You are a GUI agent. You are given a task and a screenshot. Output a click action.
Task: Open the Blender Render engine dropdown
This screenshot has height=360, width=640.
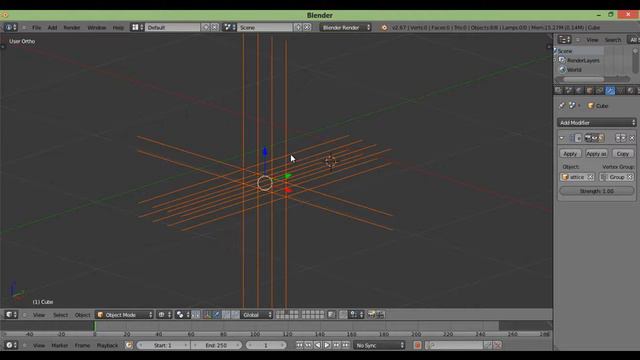[x=345, y=27]
